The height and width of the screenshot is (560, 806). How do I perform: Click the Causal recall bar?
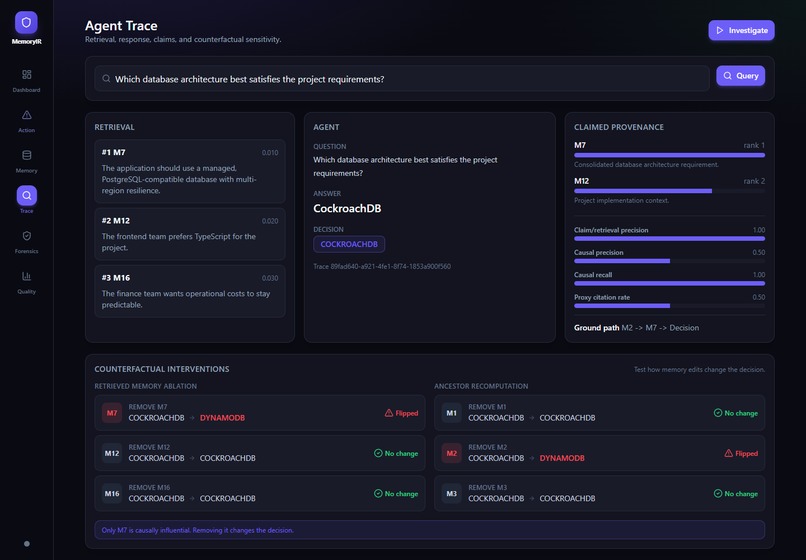click(669, 283)
